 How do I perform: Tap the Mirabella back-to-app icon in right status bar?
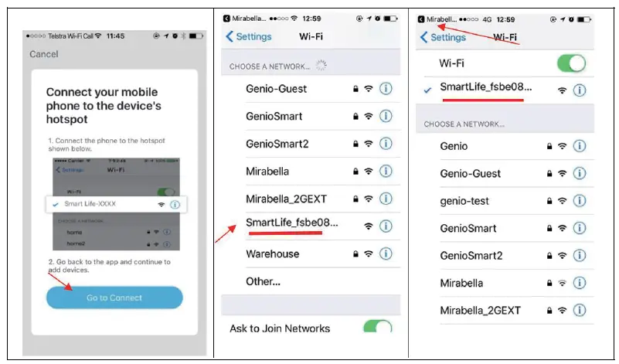pos(421,19)
